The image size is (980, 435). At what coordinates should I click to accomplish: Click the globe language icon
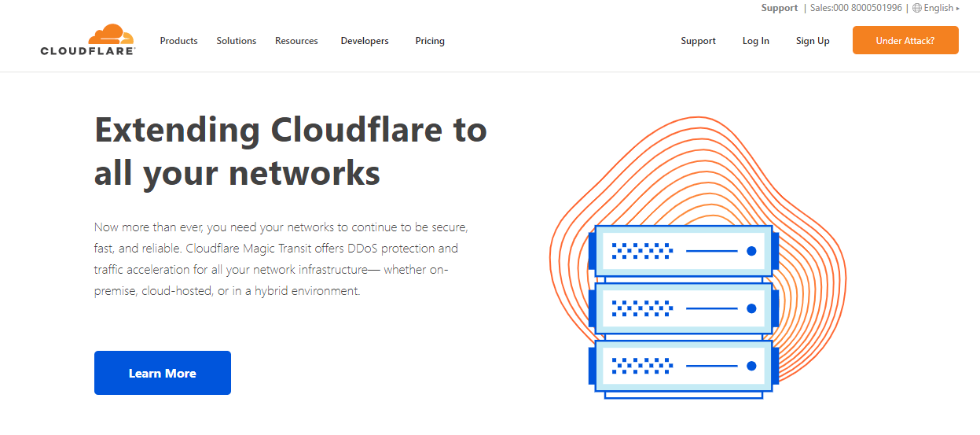pyautogui.click(x=916, y=8)
